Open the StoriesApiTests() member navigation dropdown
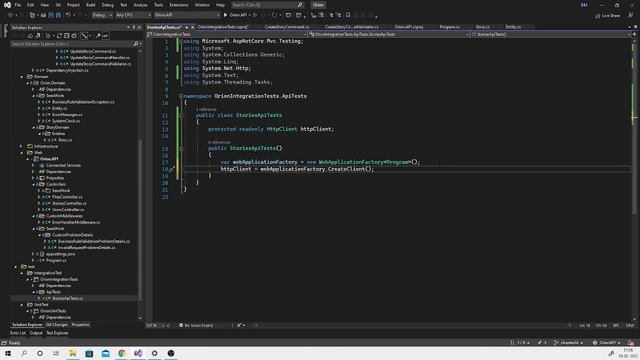Screen dimensions: 640x360 pos(551,35)
